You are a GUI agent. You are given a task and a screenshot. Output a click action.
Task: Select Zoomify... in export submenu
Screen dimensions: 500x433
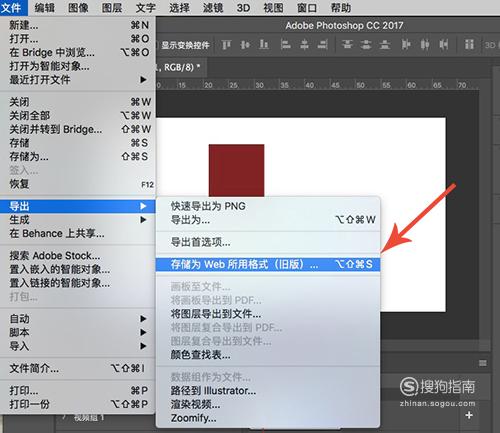(268, 418)
